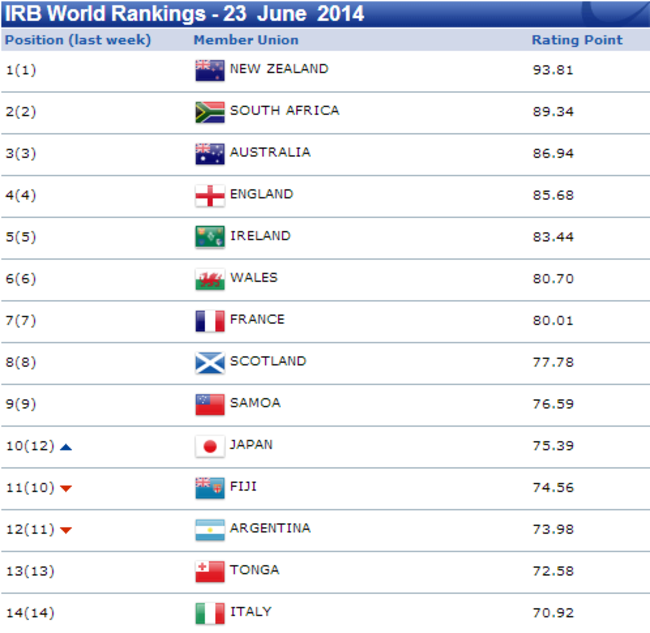Open the IRELAND member union name
This screenshot has width=650, height=633.
[260, 235]
